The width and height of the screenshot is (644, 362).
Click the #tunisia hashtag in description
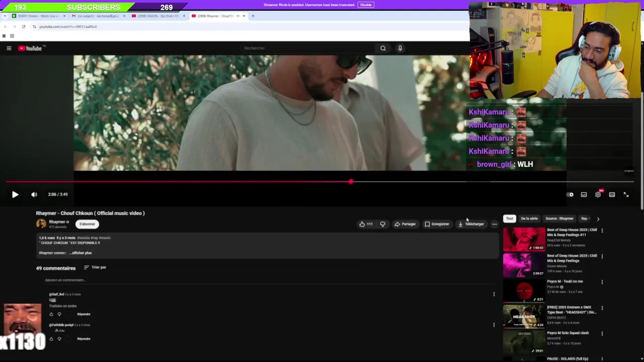point(83,238)
